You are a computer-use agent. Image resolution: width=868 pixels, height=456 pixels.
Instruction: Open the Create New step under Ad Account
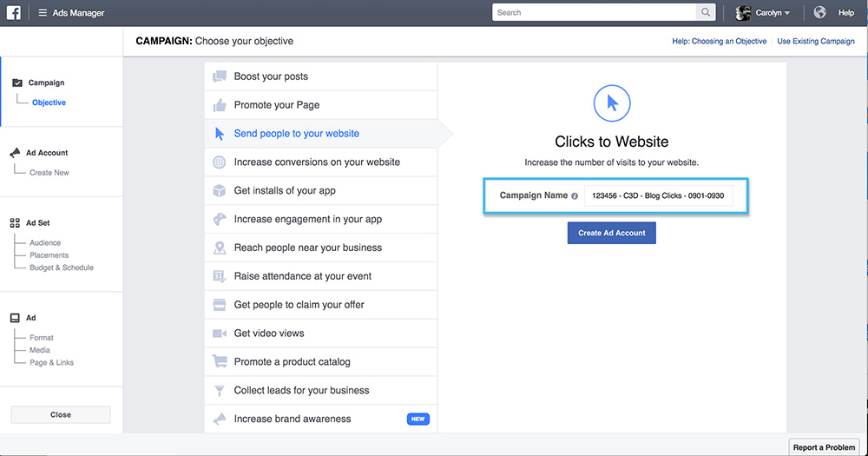coord(49,173)
